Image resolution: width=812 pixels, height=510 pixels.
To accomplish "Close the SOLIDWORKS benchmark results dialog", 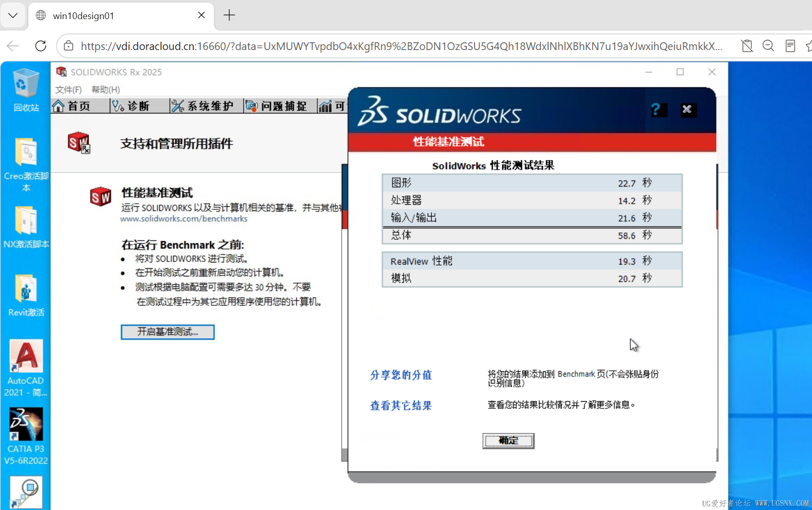I will click(x=687, y=109).
